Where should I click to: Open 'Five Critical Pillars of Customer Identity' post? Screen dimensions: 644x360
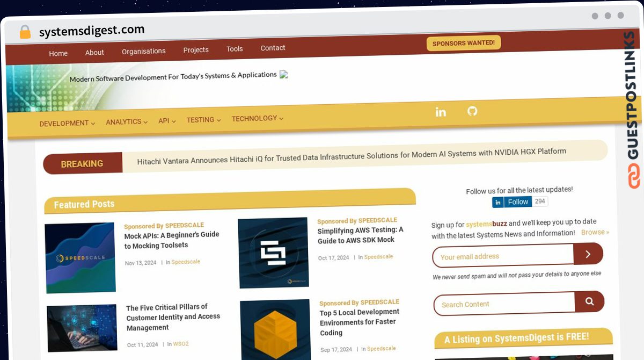point(173,317)
